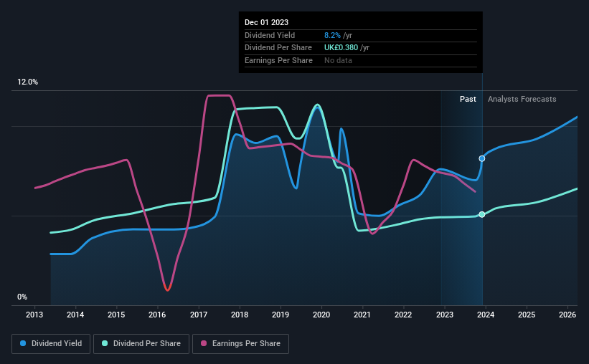
Task: Click the teal Dividend Per Share marker dot at Dec 2023
Action: 482,214
